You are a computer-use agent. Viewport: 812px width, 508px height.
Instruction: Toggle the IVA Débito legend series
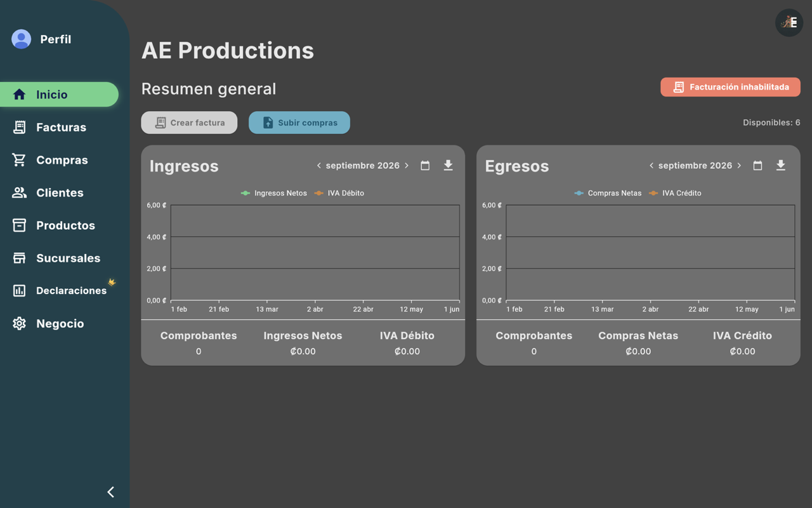[x=339, y=193]
